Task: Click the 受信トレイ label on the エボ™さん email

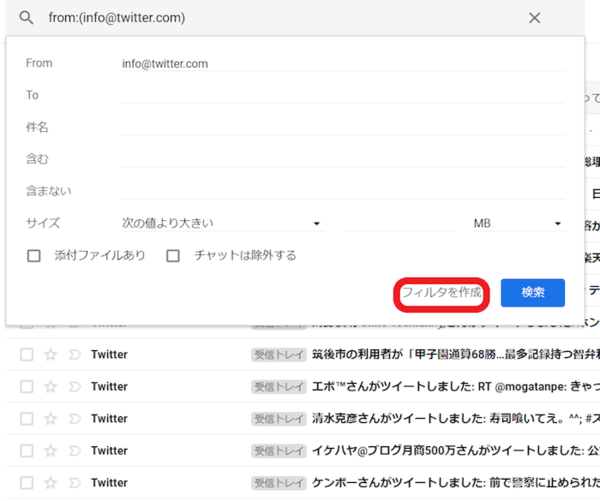Action: [x=279, y=387]
